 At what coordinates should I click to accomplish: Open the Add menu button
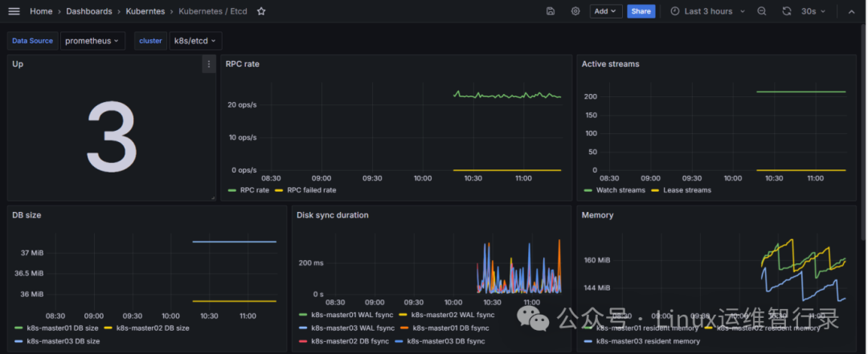click(x=606, y=11)
